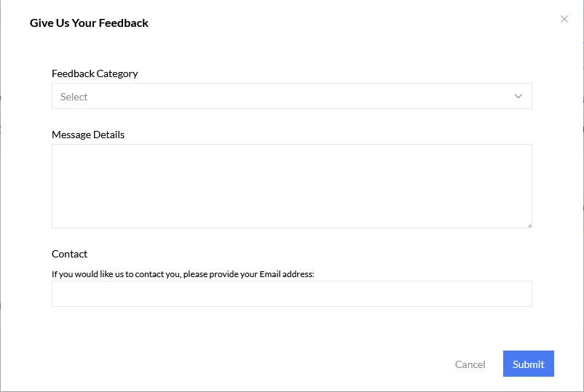This screenshot has width=584, height=392.
Task: Click the email contact helper text
Action: coord(183,274)
